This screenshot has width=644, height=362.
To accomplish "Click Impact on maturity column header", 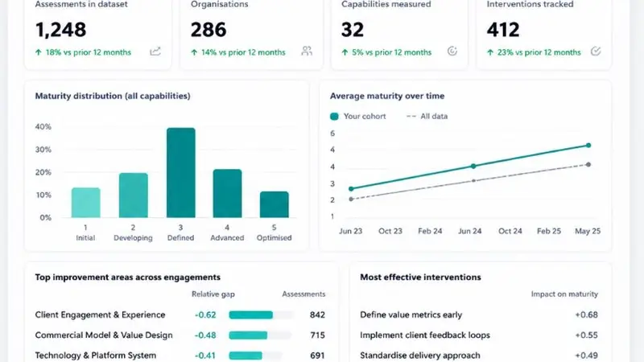I will click(564, 294).
